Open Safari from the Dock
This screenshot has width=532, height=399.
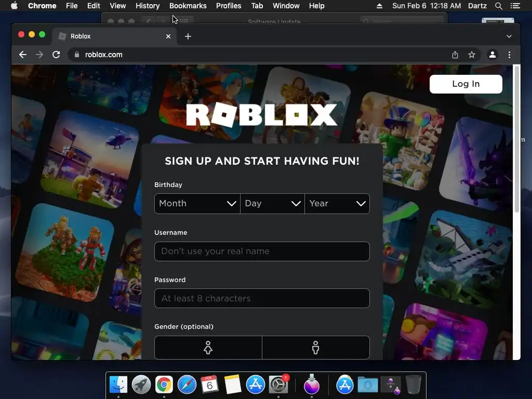pyautogui.click(x=187, y=385)
